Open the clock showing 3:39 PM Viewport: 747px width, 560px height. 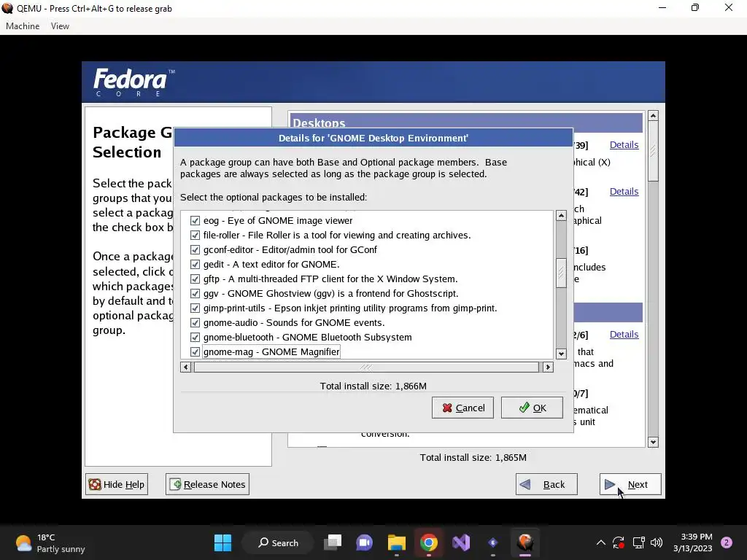pyautogui.click(x=693, y=542)
